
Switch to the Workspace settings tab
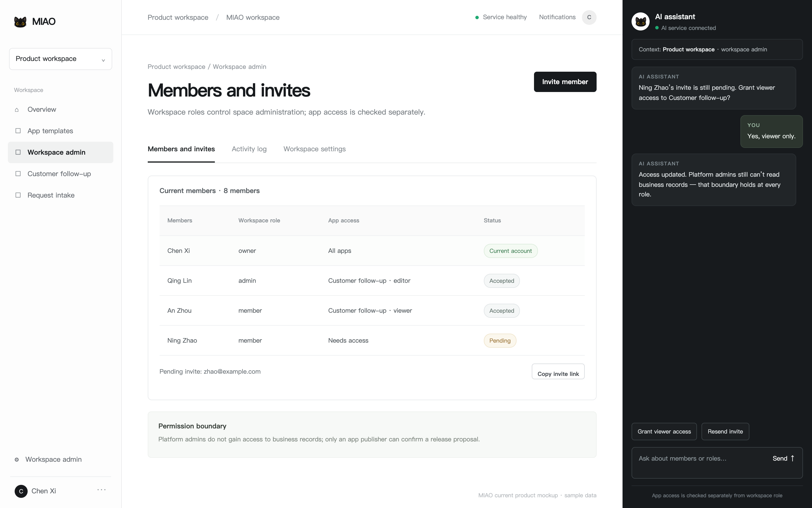(x=314, y=149)
